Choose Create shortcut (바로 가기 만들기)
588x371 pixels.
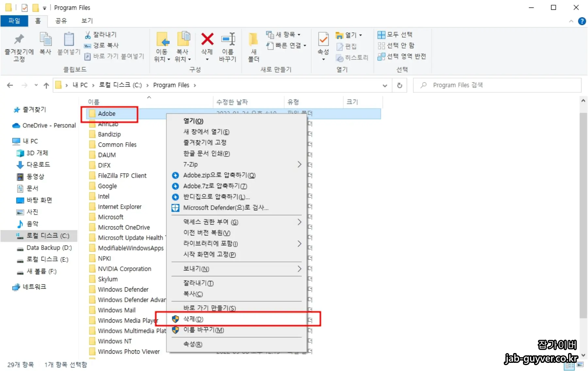coord(237,308)
